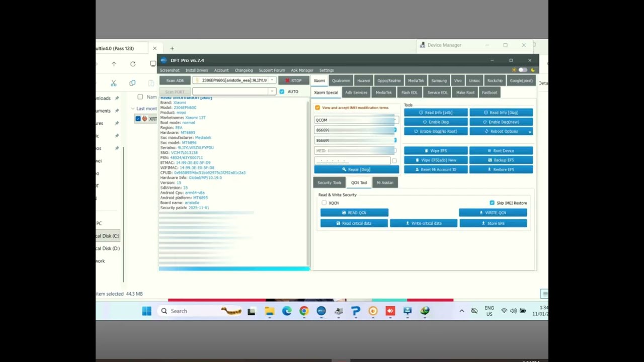Click the Backup EFS button
The width and height of the screenshot is (644, 362).
click(x=501, y=160)
